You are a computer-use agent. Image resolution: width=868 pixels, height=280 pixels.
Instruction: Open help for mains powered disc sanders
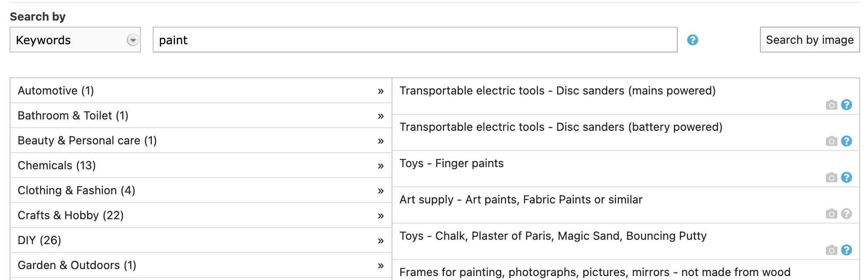847,105
